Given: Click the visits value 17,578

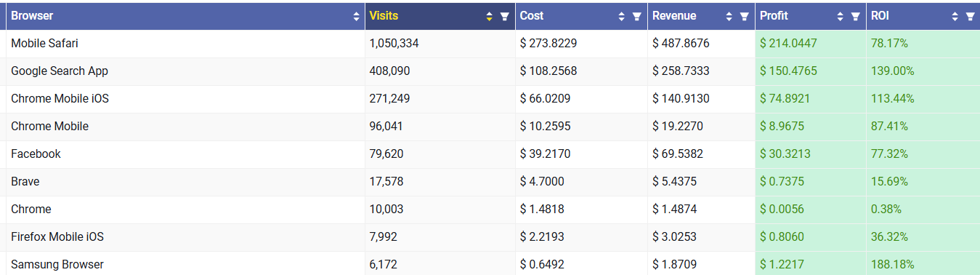Looking at the screenshot, I should pos(386,182).
